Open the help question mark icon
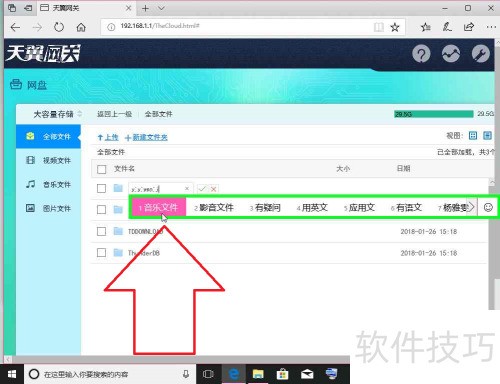The image size is (500, 384). (421, 54)
